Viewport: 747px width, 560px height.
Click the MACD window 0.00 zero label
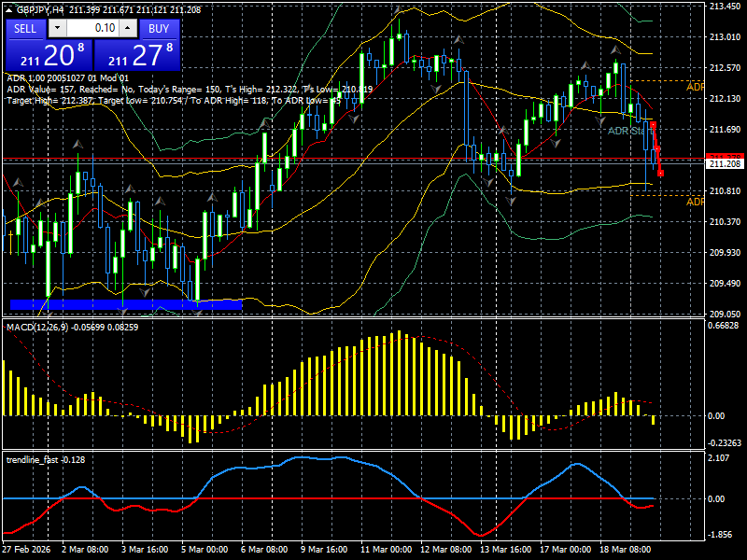(x=716, y=416)
